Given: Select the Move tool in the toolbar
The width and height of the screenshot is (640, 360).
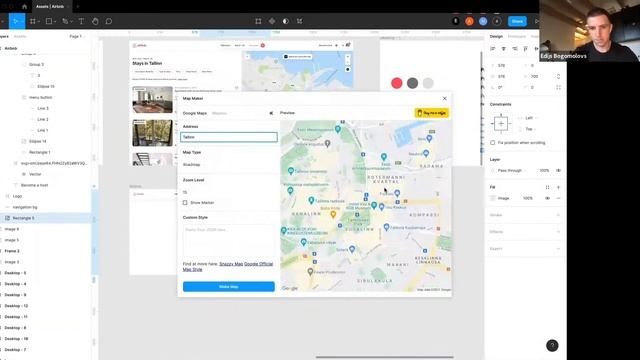Looking at the screenshot, I should [x=16, y=21].
